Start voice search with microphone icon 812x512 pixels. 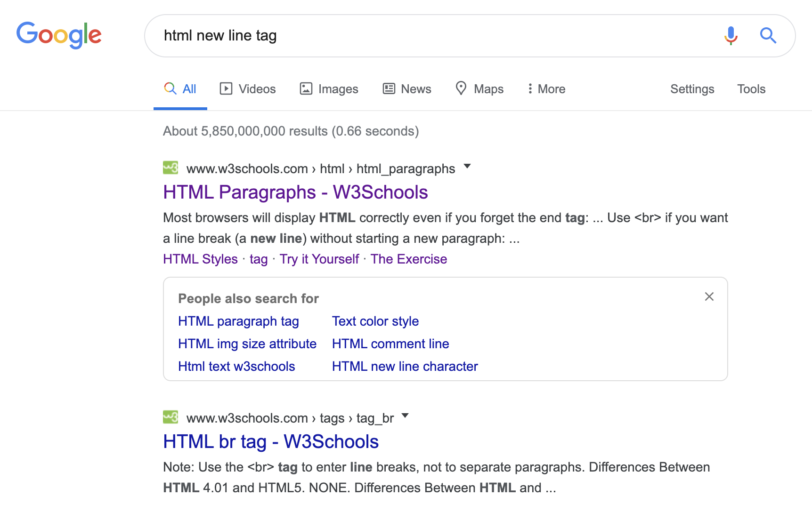click(x=731, y=35)
